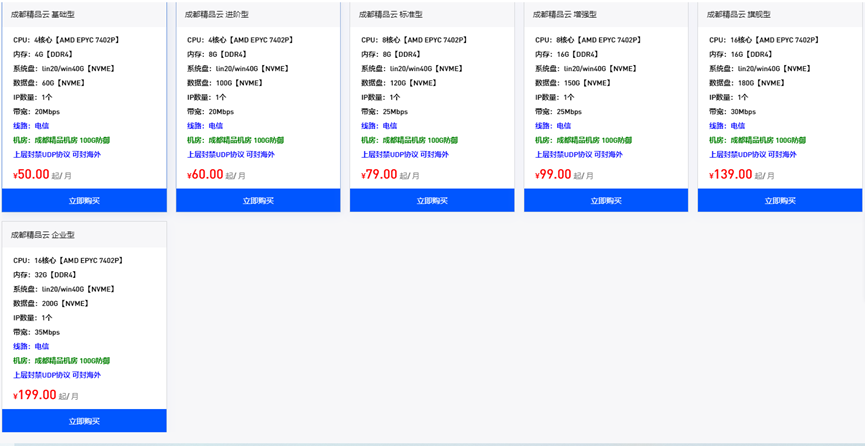Select the 成都精品云 企业型 card title
865x446 pixels.
42,235
